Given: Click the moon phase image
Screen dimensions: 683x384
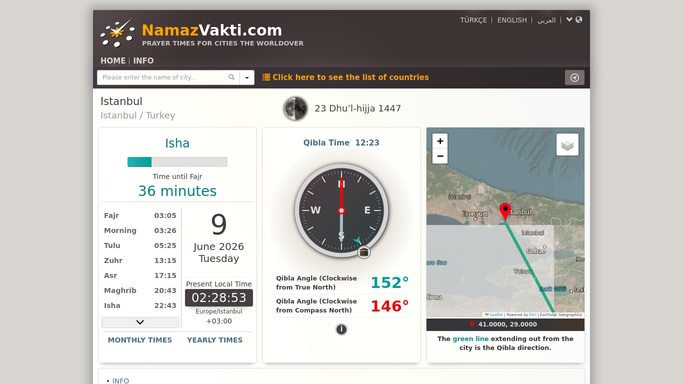Looking at the screenshot, I should click(x=295, y=108).
